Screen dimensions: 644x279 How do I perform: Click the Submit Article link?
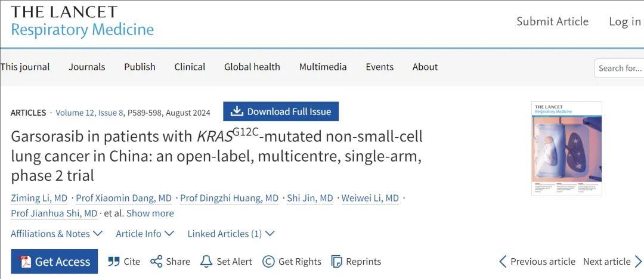[552, 21]
